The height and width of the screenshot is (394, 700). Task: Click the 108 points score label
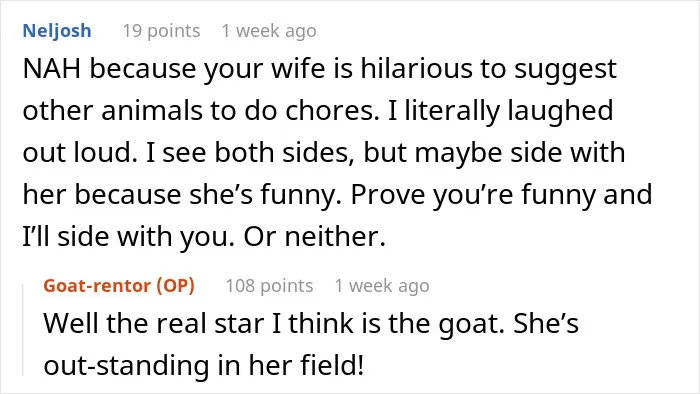click(269, 286)
